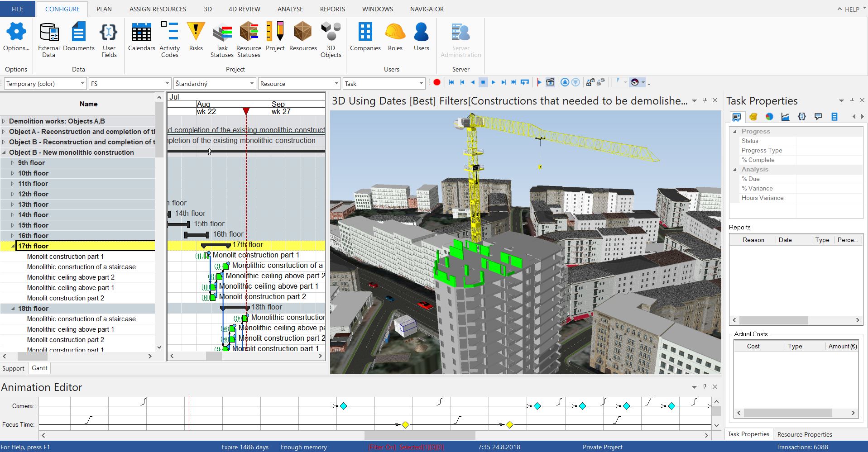Click the gold coins costs tab icon
The width and height of the screenshot is (868, 452).
(753, 117)
